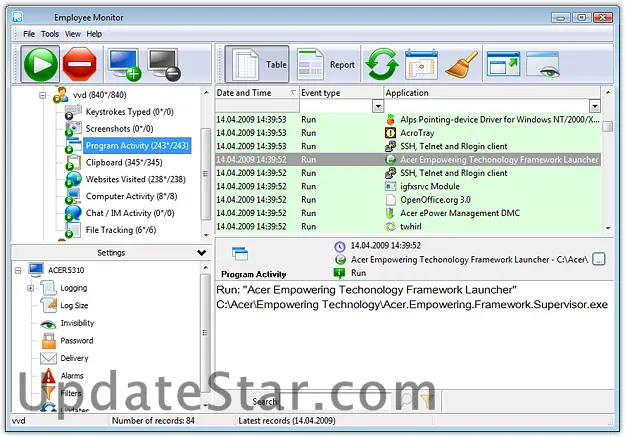Sort by Event type column header
Viewport: 625px width, 437px height.
pos(341,93)
